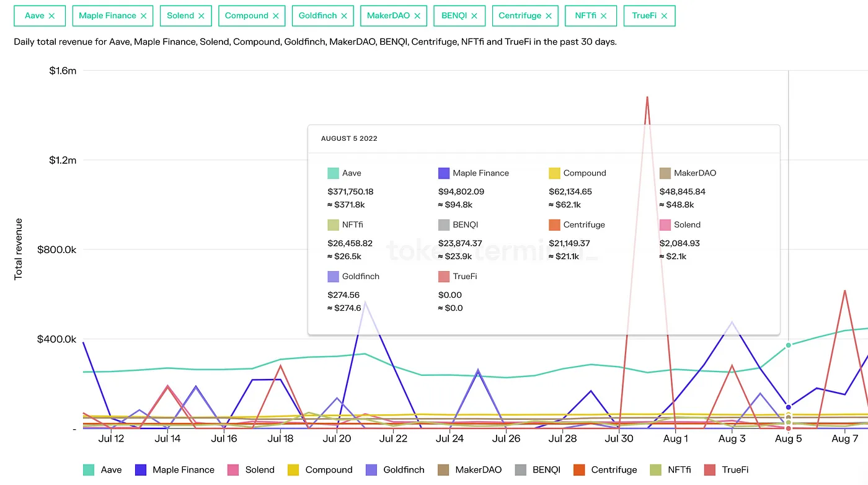Dismiss the Compound chip with its × icon
868x485 pixels.
tap(275, 16)
